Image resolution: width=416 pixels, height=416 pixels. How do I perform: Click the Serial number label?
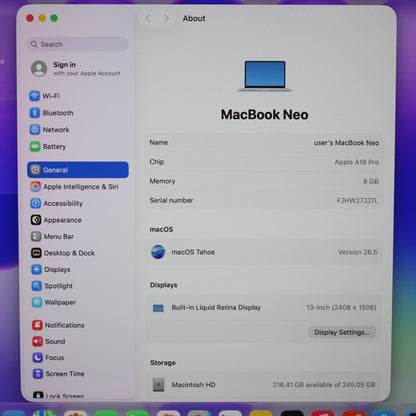[x=171, y=200]
